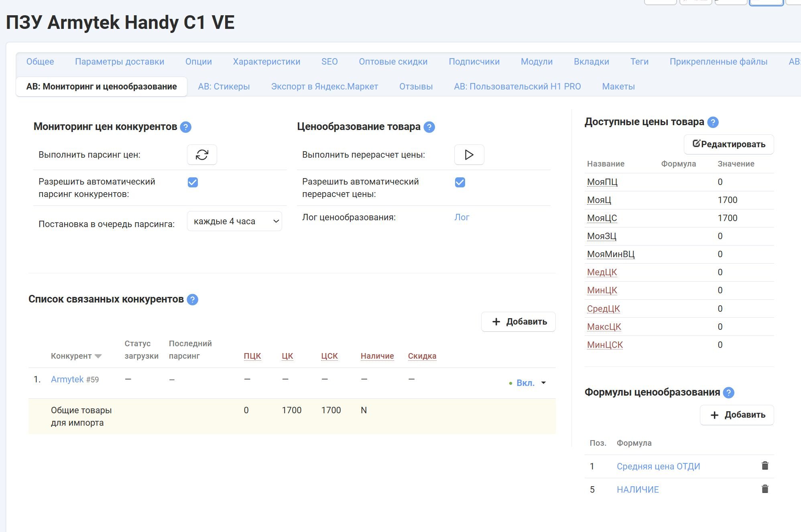Image resolution: width=801 pixels, height=532 pixels.
Task: Toggle automatic competitor parsing checkbox
Action: pos(193,183)
